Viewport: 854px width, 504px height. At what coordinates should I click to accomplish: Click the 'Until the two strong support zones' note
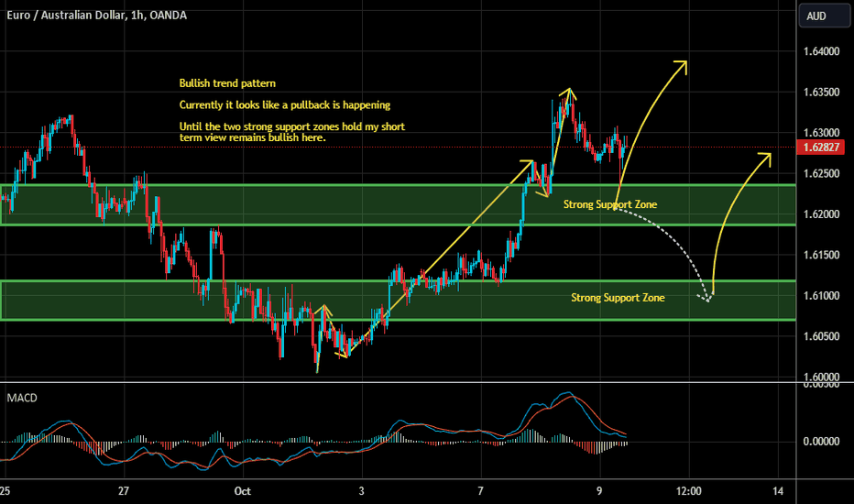(x=292, y=132)
